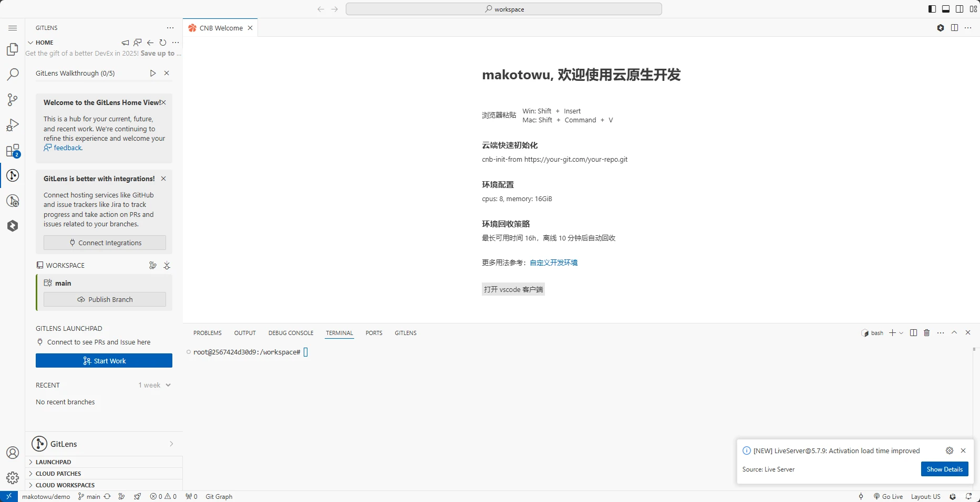
Task: Toggle primary side bar visibility
Action: 932,9
